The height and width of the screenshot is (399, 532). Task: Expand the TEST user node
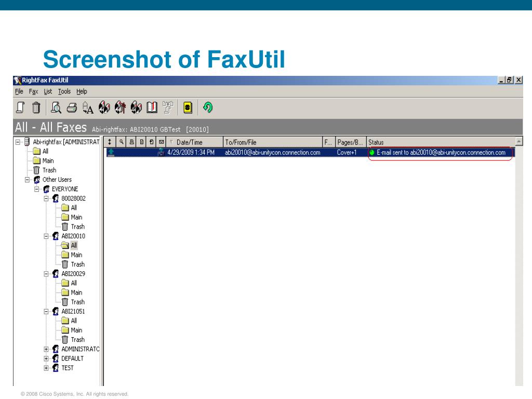[46, 368]
